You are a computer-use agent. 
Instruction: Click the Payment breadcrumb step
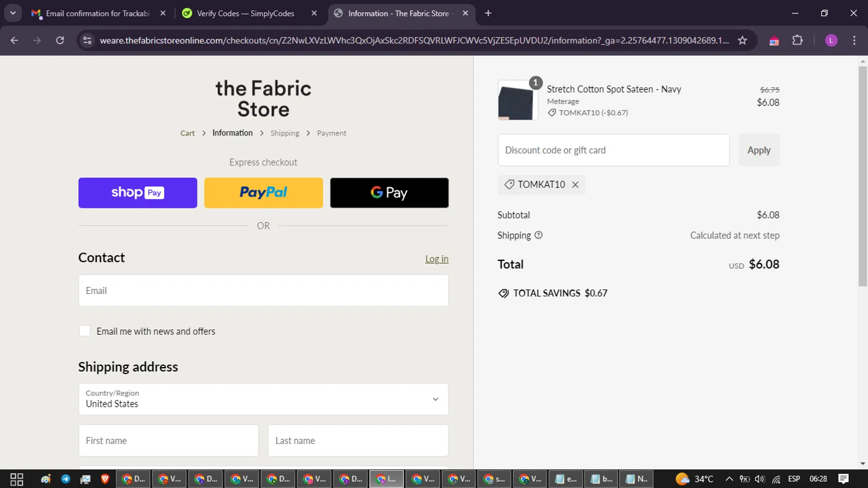332,133
